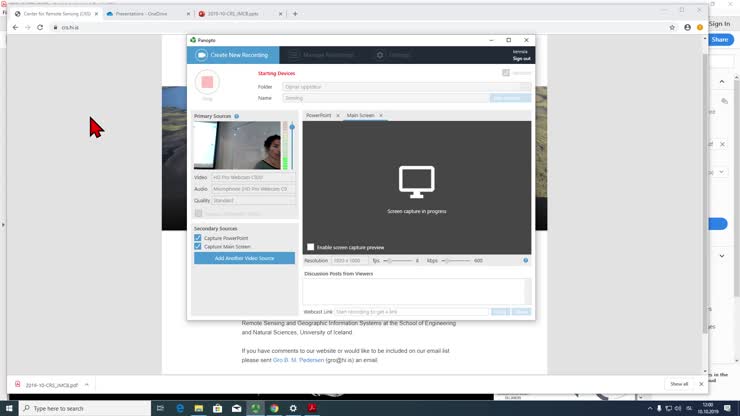Open Adobe Acrobat from the taskbar
The width and height of the screenshot is (740, 416).
click(x=312, y=408)
